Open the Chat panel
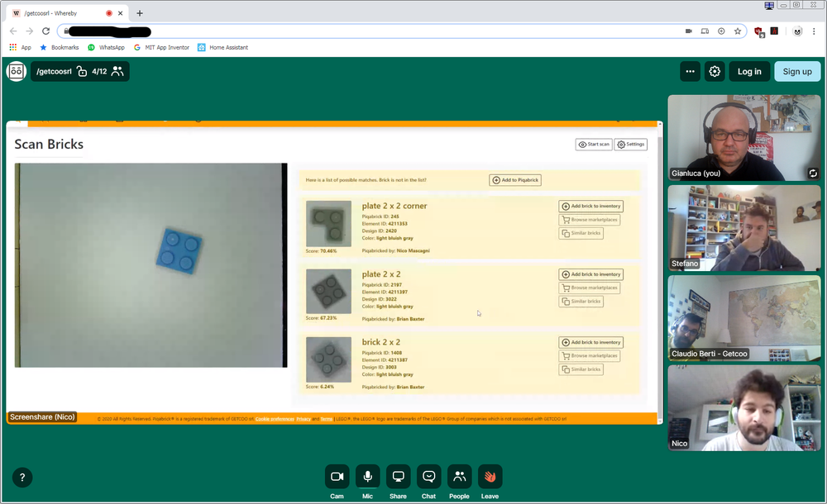This screenshot has height=504, width=827. [x=428, y=477]
